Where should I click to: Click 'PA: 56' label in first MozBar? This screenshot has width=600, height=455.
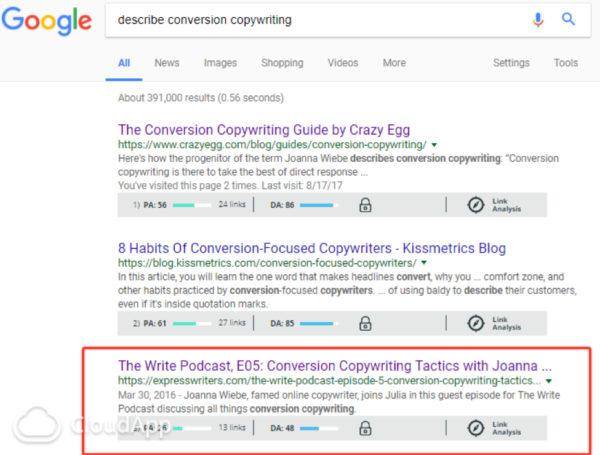pyautogui.click(x=155, y=205)
